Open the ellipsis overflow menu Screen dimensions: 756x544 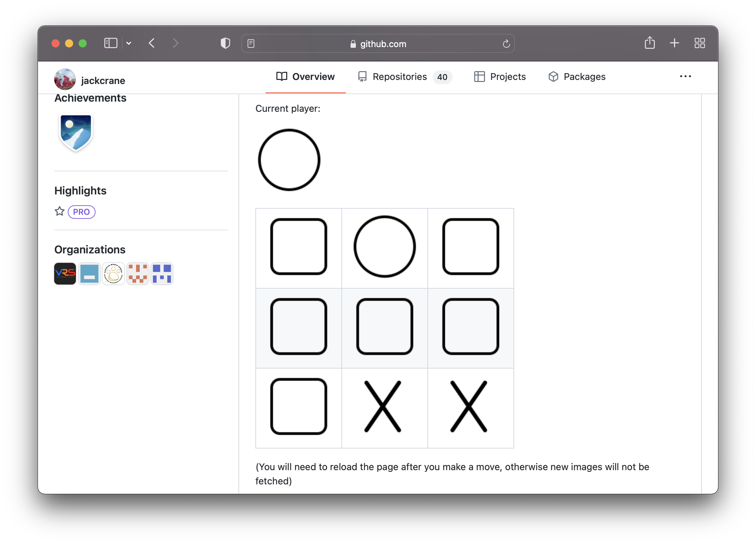686,77
